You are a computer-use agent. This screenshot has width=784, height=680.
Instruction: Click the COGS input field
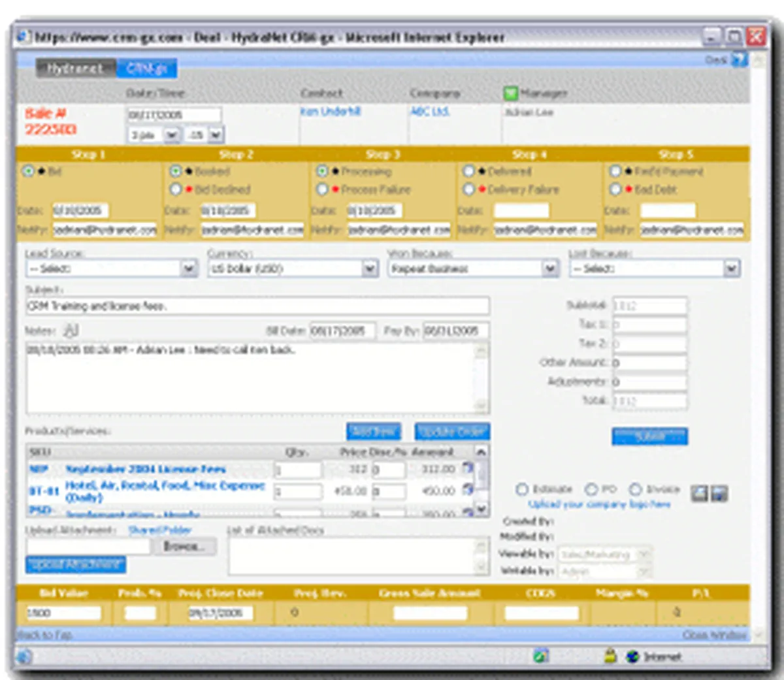click(x=542, y=613)
